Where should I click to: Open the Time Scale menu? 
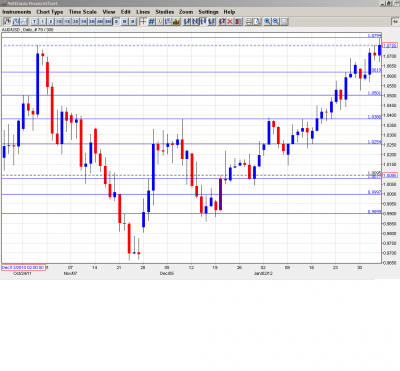[x=83, y=12]
